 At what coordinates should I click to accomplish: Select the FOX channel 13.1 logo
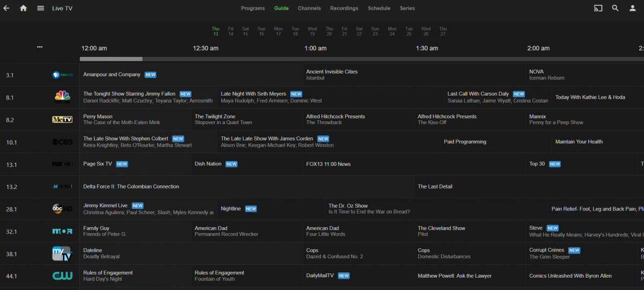(62, 164)
